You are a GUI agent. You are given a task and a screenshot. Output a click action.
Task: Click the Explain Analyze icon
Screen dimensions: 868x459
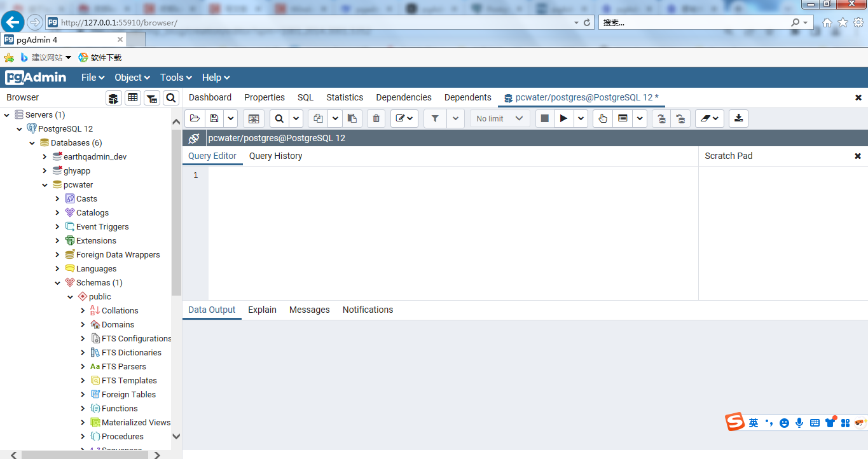coord(623,118)
